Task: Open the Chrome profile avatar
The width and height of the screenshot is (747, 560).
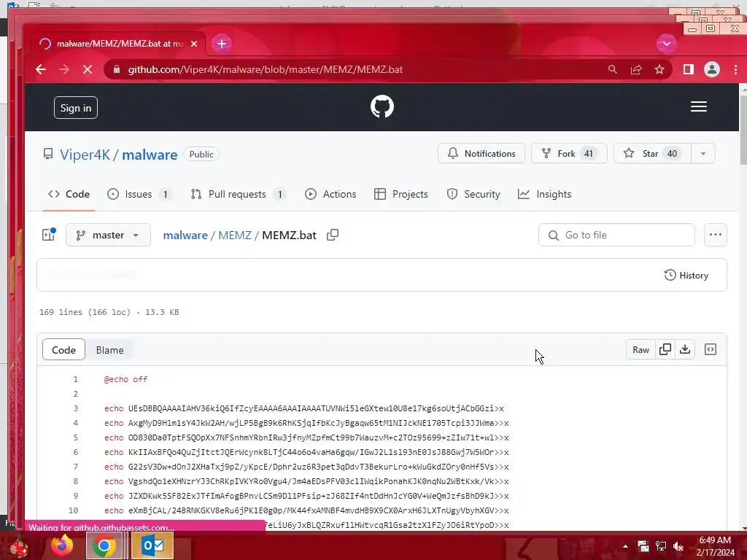Action: click(712, 69)
